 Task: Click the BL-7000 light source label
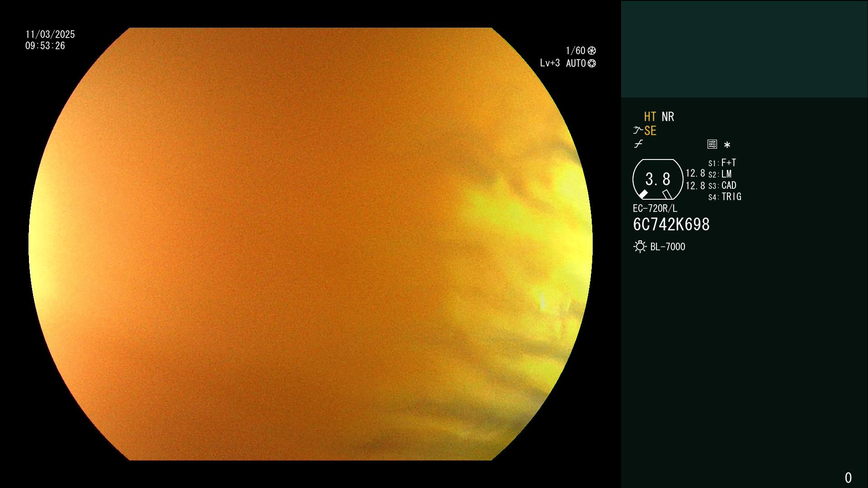pos(668,247)
